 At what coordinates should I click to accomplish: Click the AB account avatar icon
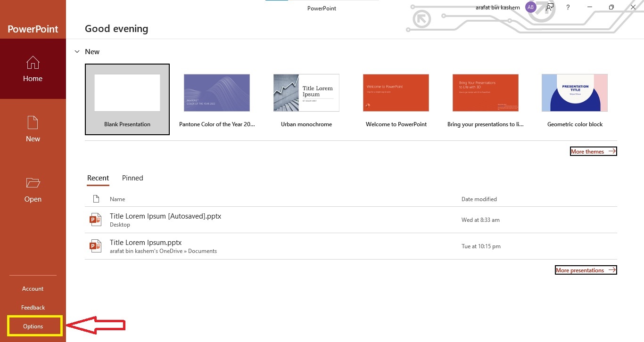[531, 7]
